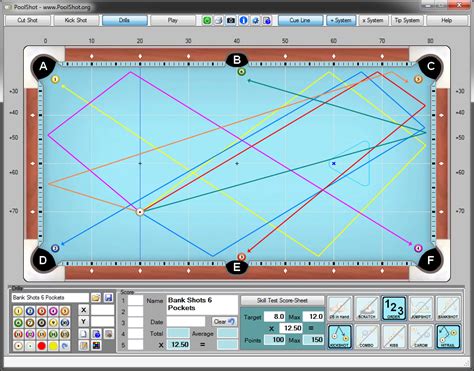Screen dimensions: 474x371
Task: Click score entry field number 1
Action: (135, 301)
